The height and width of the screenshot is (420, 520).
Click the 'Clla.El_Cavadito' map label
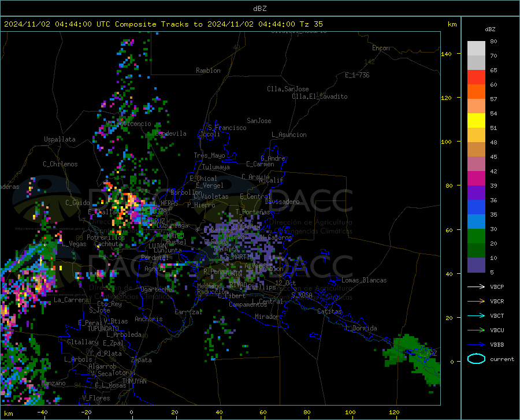pyautogui.click(x=320, y=96)
